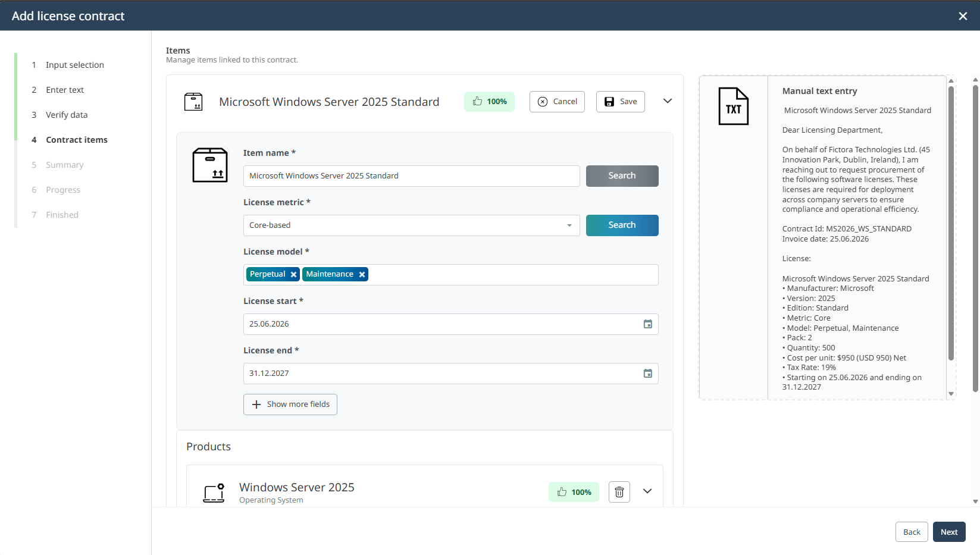Click the 'Invoice date: 25.06.2026' text

[825, 239]
